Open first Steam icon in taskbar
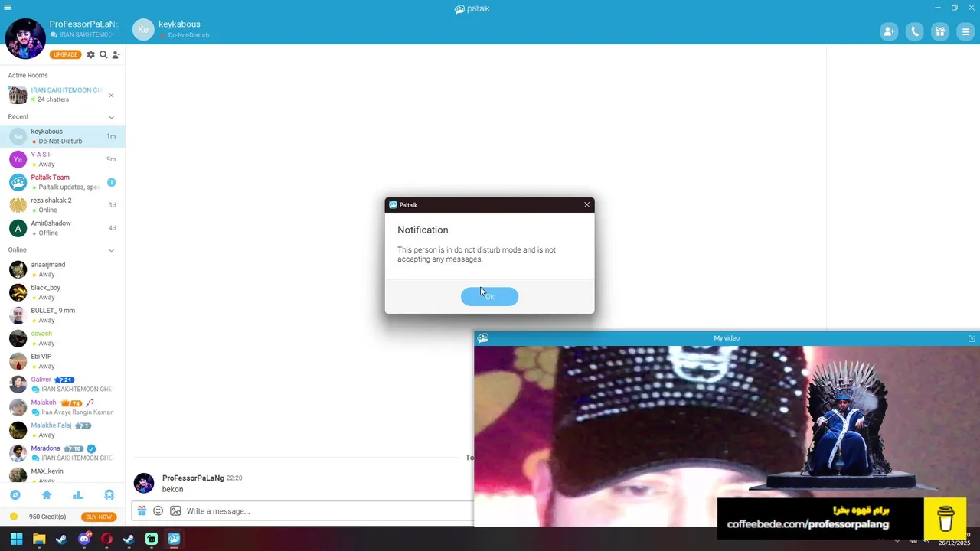Image resolution: width=980 pixels, height=551 pixels. (61, 539)
